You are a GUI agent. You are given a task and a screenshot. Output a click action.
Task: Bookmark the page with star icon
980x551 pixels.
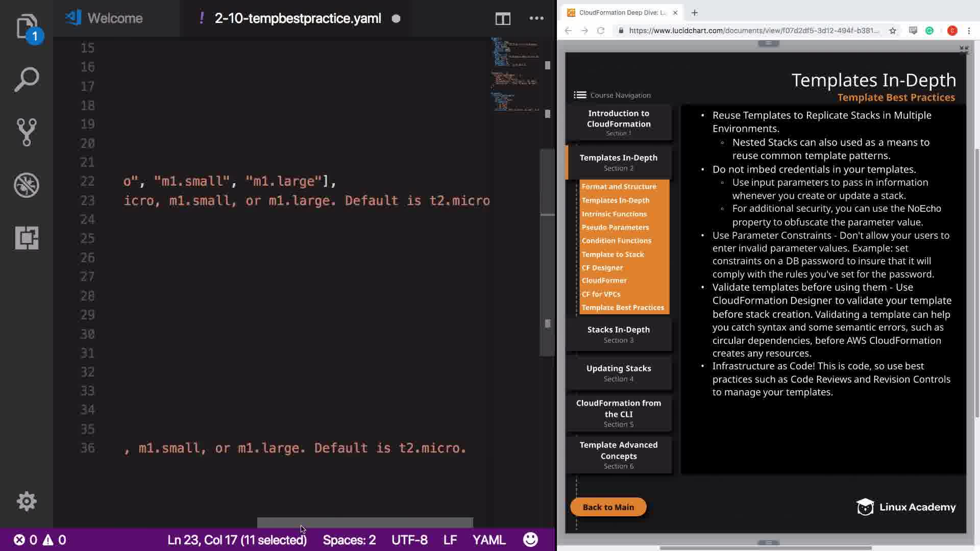click(x=892, y=31)
